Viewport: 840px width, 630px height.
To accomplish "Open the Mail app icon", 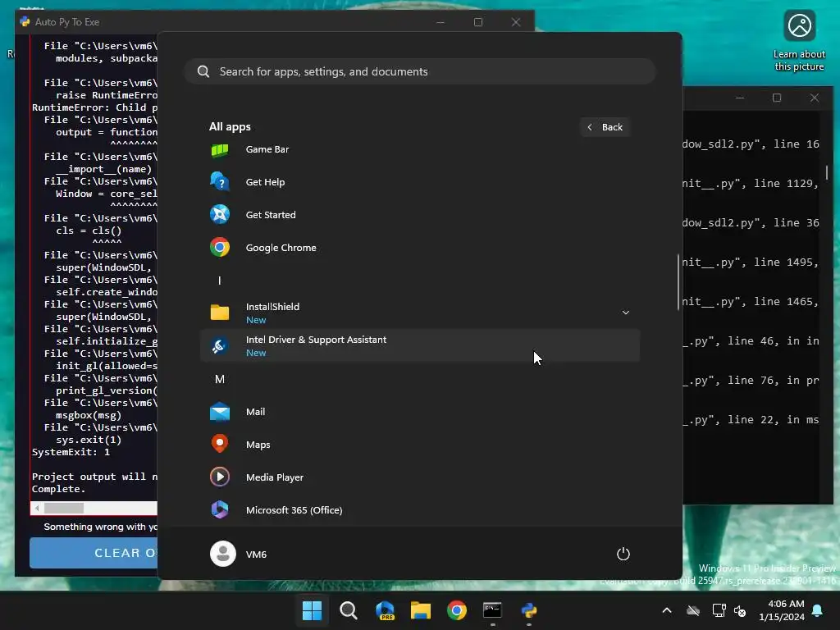I will [220, 412].
